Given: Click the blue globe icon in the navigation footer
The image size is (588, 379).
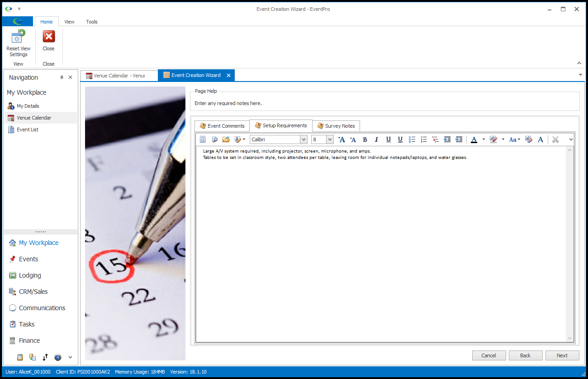Looking at the screenshot, I should point(58,357).
